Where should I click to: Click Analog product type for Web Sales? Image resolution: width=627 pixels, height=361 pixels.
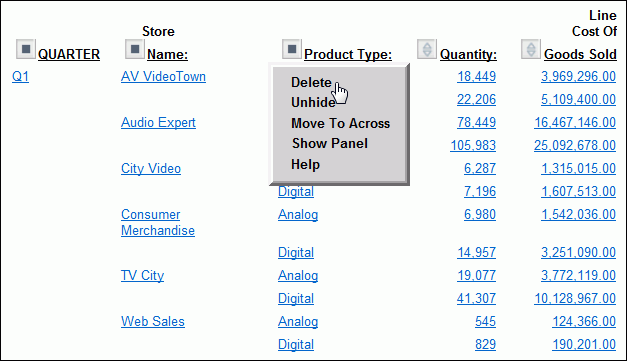point(298,321)
